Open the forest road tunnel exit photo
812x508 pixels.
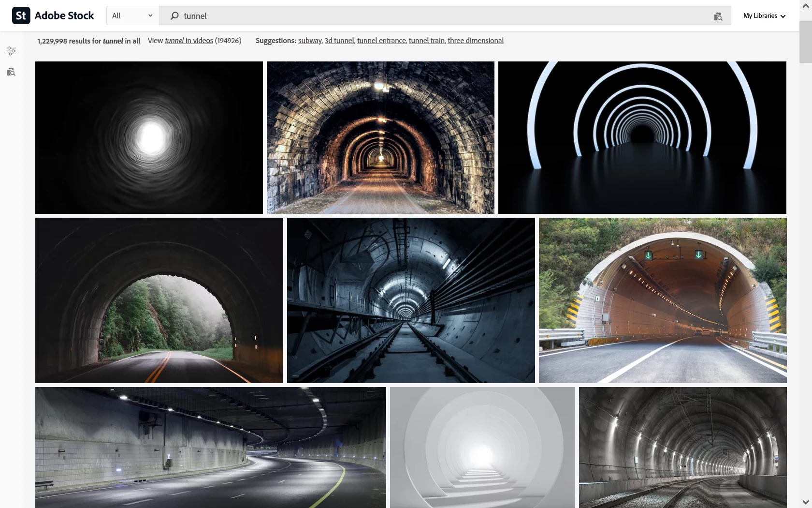click(159, 300)
